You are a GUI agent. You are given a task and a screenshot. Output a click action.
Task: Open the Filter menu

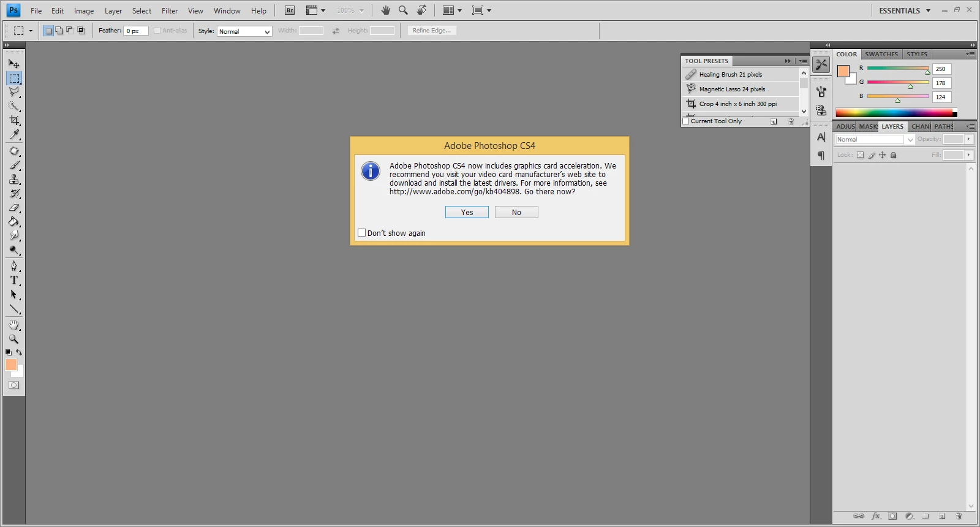pos(170,10)
